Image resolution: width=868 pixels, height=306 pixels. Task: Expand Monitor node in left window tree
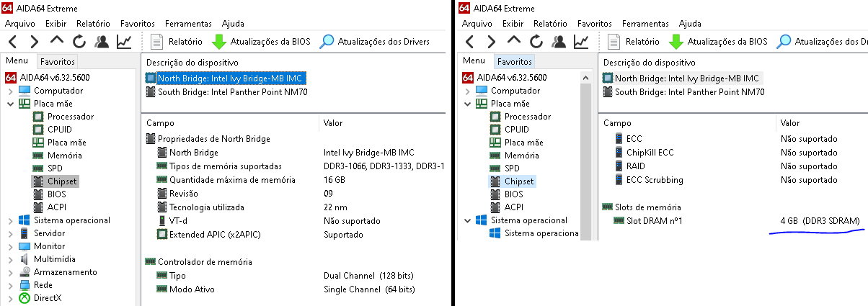pyautogui.click(x=10, y=246)
